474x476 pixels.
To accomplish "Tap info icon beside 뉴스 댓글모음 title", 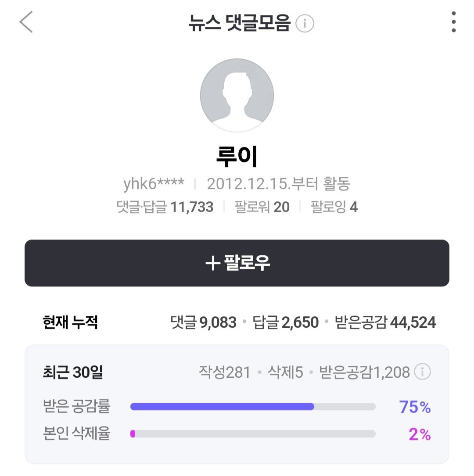I will tap(305, 23).
